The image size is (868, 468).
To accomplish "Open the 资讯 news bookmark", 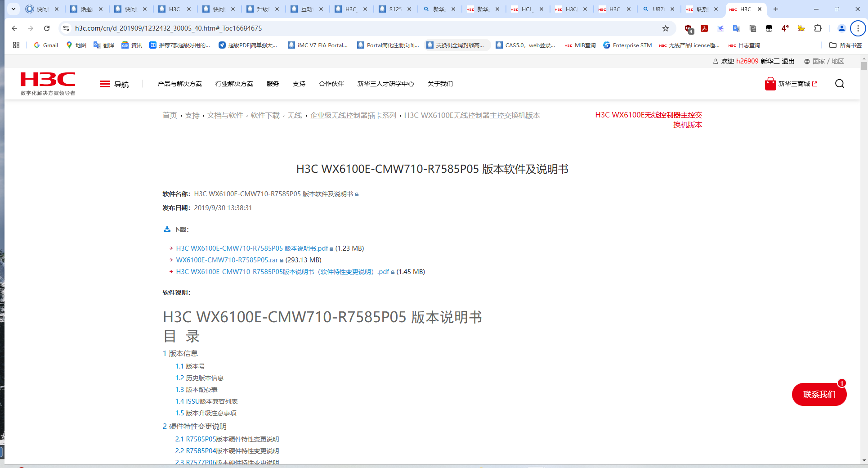I will tap(132, 45).
